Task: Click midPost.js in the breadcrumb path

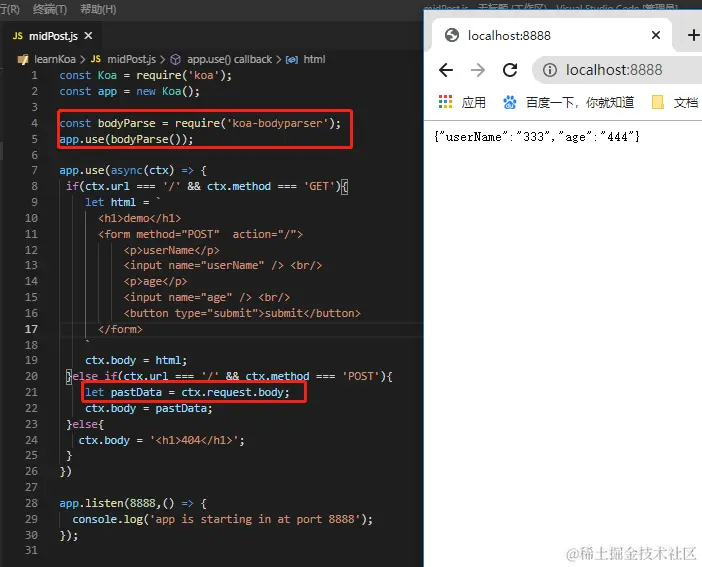Action: tap(131, 59)
